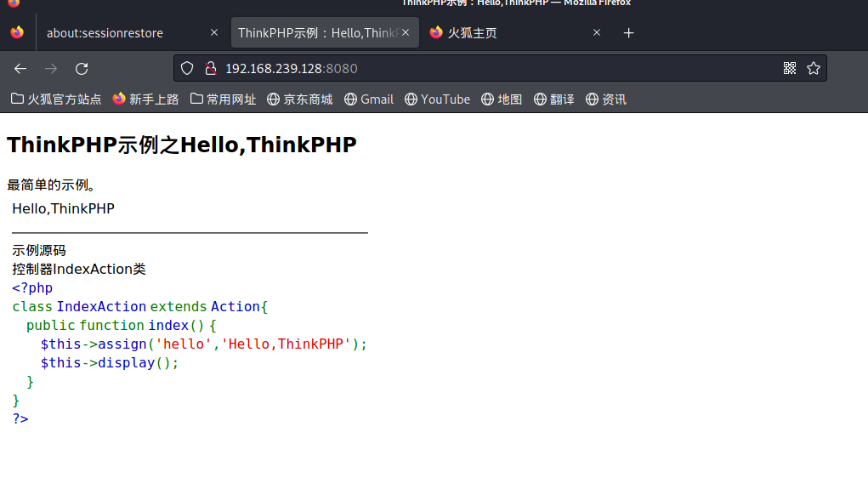Viewport: 868px width, 489px height.
Task: Open a new tab with plus button
Action: click(x=628, y=33)
